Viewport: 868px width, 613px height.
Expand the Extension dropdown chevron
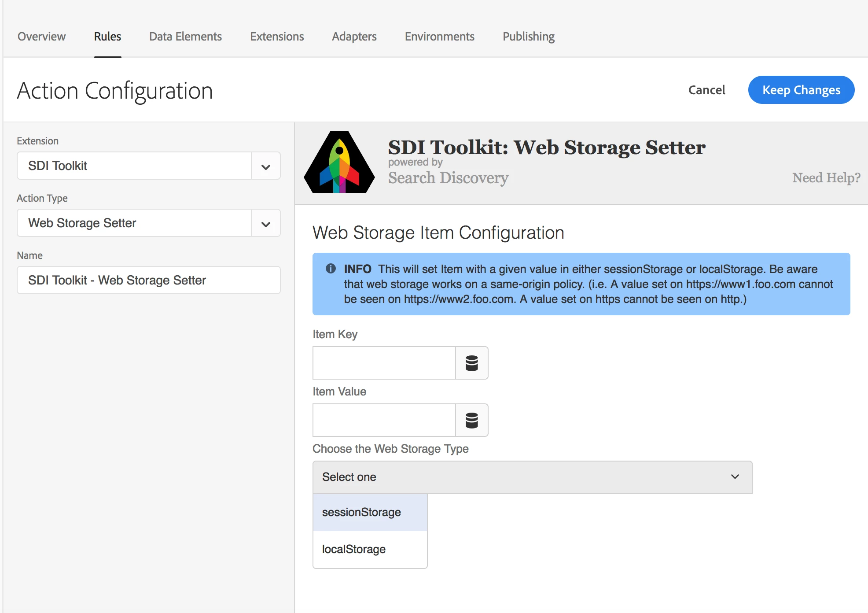265,166
